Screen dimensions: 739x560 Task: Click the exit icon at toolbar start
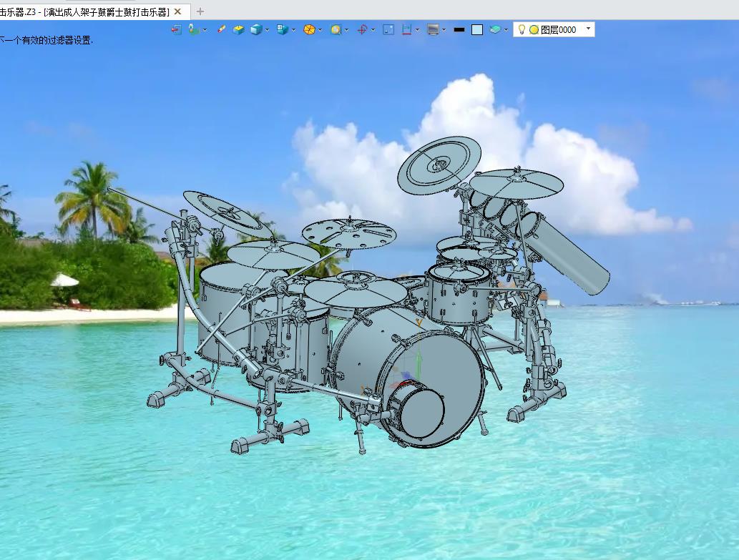click(176, 29)
